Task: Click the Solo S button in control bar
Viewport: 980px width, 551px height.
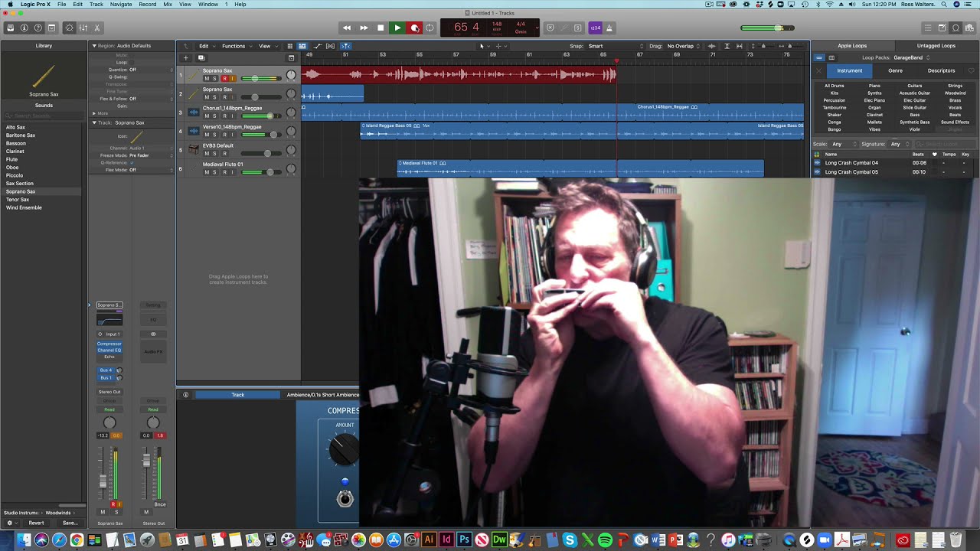Action: tap(577, 28)
